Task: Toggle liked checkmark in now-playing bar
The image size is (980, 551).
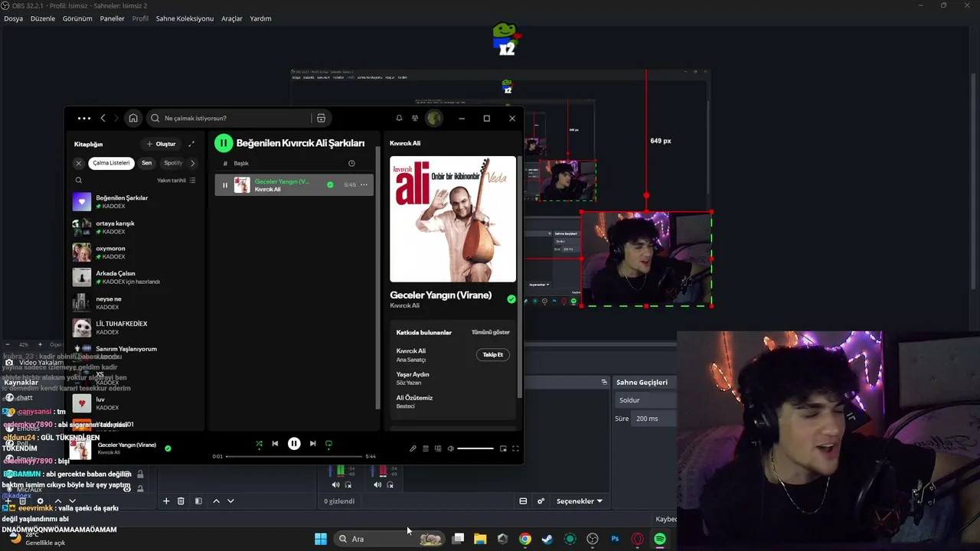Action: tap(168, 448)
